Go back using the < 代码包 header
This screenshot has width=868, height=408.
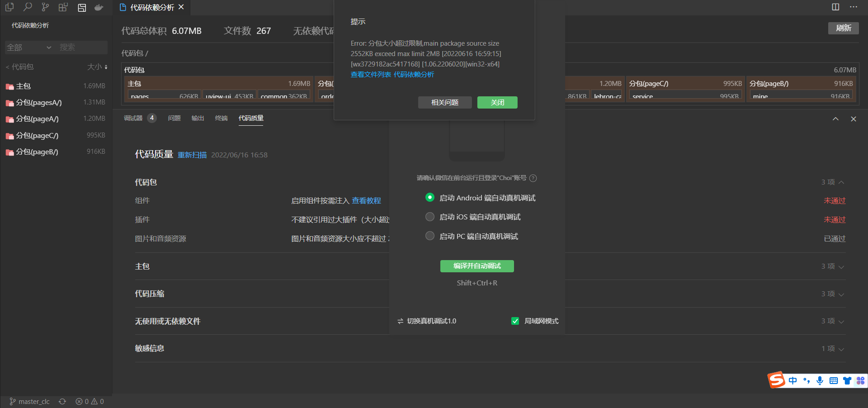(19, 67)
